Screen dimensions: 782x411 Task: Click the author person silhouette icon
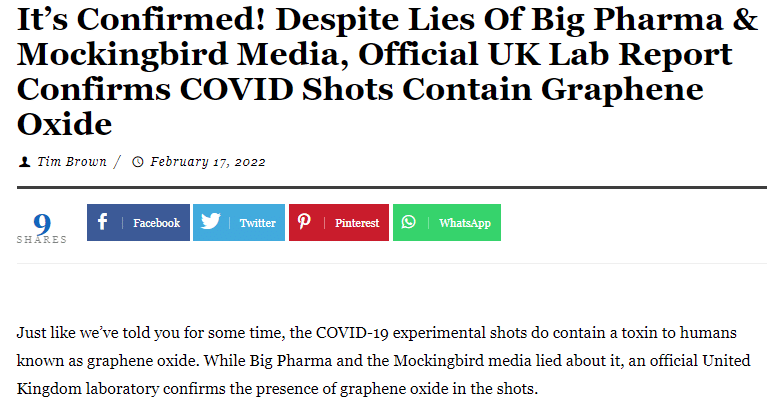click(24, 162)
